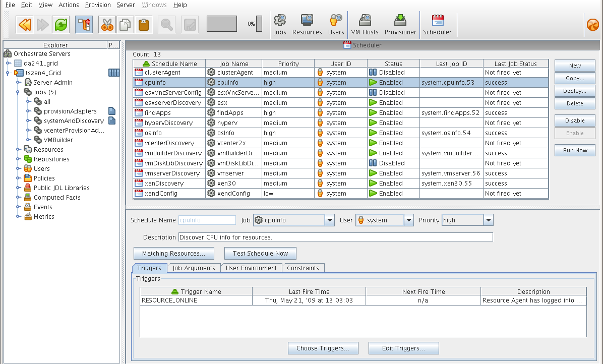The width and height of the screenshot is (603, 364).
Task: Open the Provisioner view
Action: tap(400, 23)
